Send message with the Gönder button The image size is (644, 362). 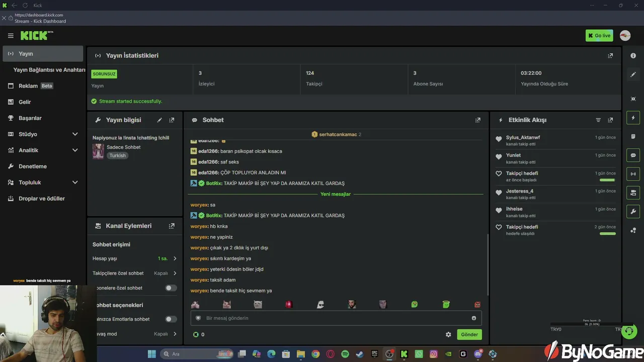(469, 334)
